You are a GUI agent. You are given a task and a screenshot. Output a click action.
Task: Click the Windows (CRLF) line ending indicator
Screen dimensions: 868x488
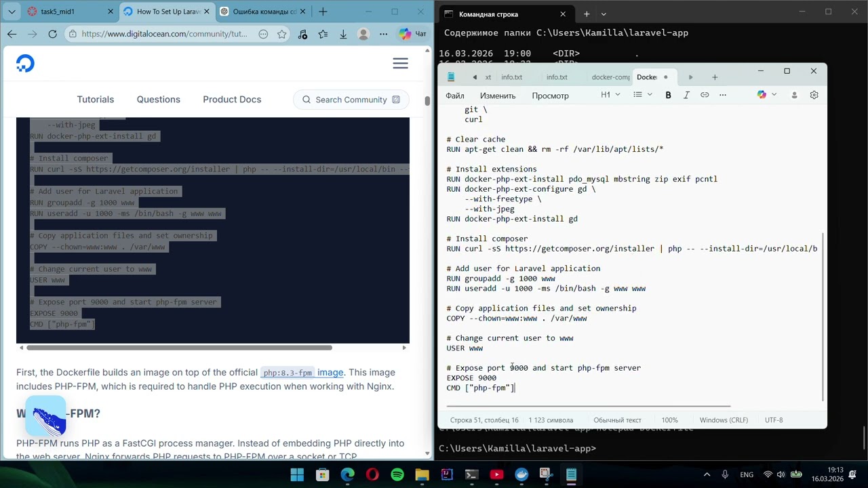point(724,420)
